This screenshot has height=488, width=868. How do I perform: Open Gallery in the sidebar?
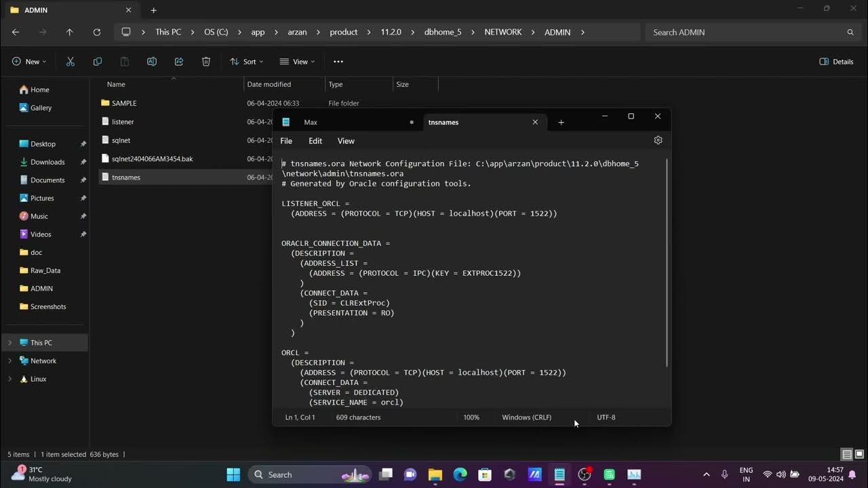pos(41,108)
